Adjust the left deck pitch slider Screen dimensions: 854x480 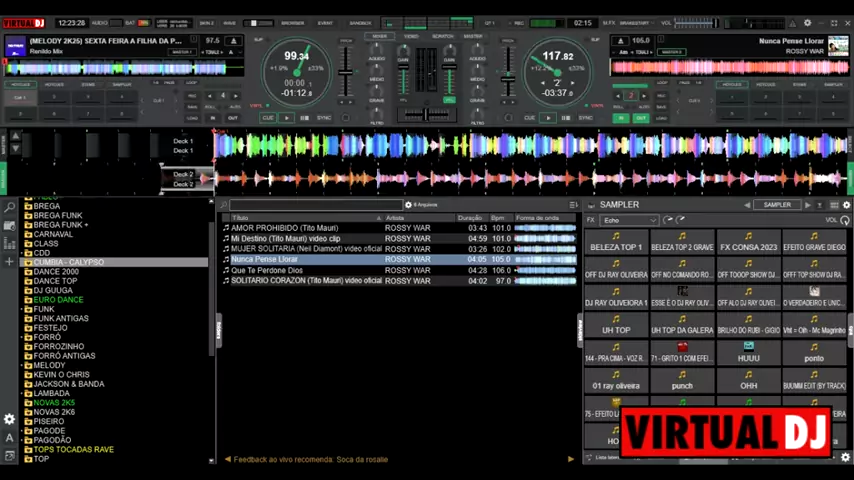tap(345, 72)
